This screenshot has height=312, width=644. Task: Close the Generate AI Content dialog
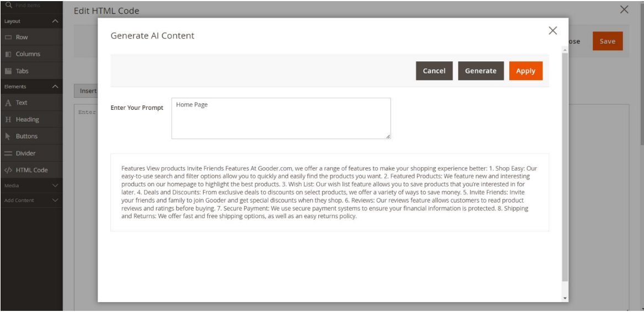[x=552, y=31]
